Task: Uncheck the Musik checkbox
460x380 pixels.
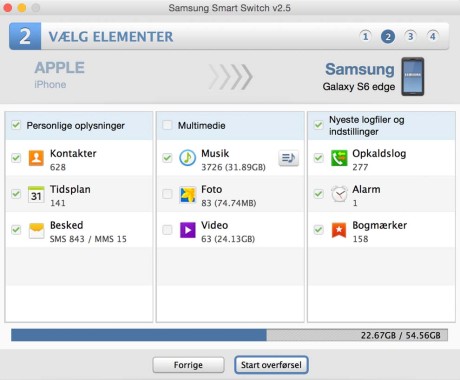Action: [167, 158]
